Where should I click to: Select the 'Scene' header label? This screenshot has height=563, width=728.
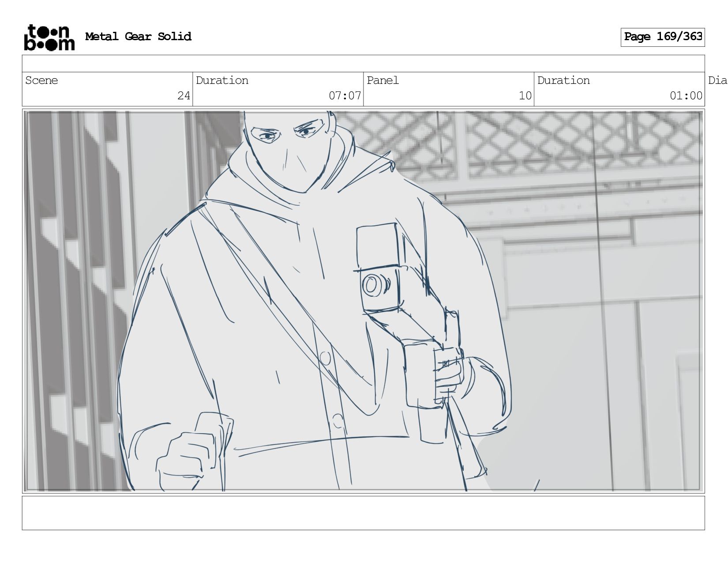pos(41,80)
